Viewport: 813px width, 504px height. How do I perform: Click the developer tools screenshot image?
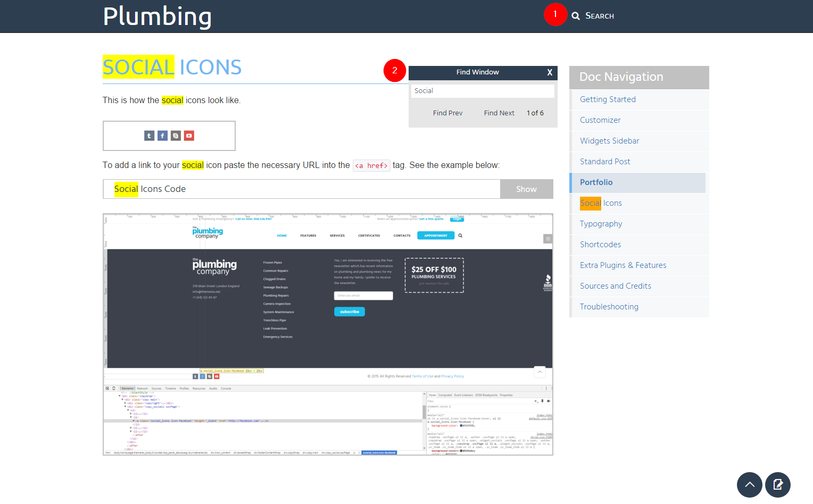click(328, 334)
